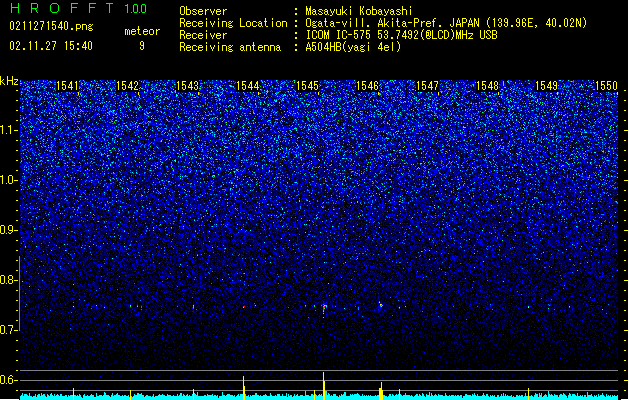The width and height of the screenshot is (629, 400).
Task: Click the Receiver label
Action: (x=203, y=35)
